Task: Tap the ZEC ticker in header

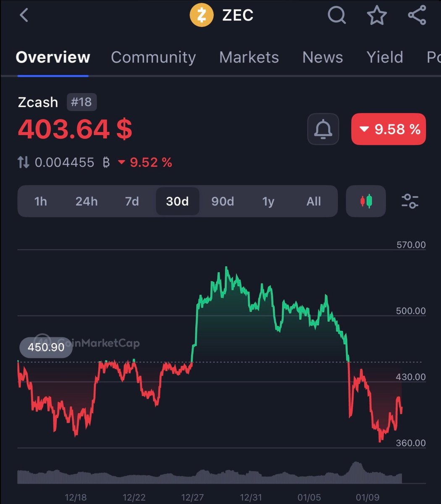Action: (x=238, y=15)
